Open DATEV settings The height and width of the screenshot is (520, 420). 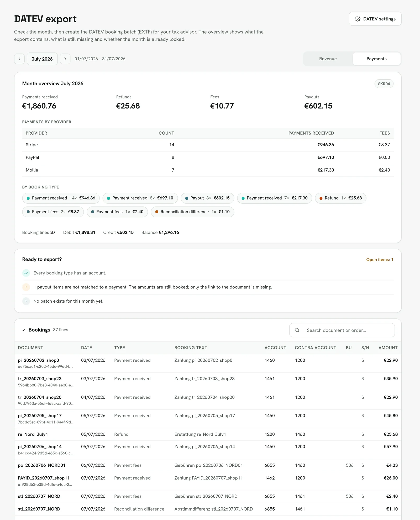point(375,19)
